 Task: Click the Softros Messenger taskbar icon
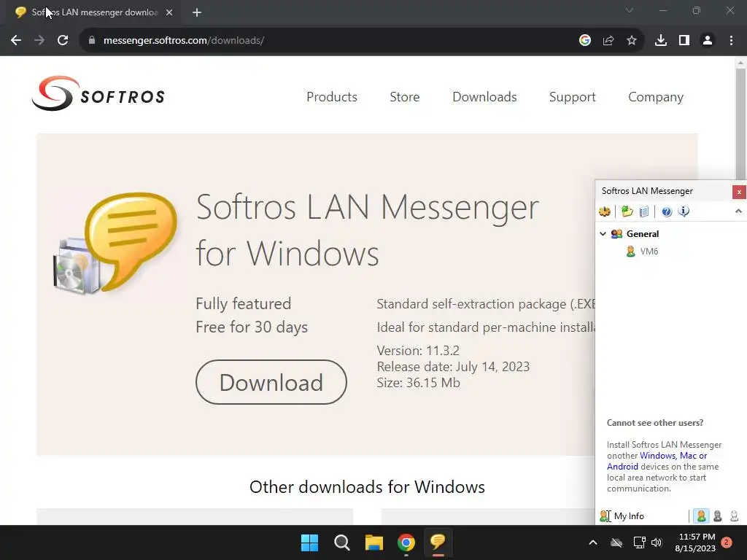tap(438, 542)
